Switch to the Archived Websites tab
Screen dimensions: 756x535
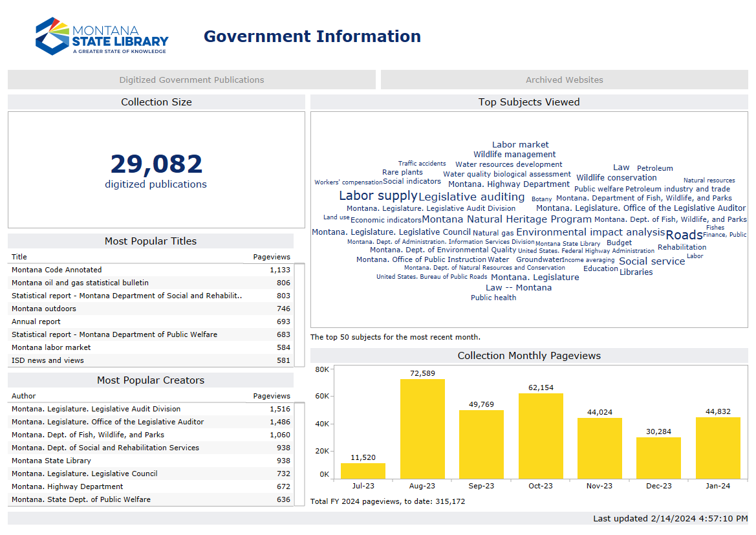pos(563,80)
